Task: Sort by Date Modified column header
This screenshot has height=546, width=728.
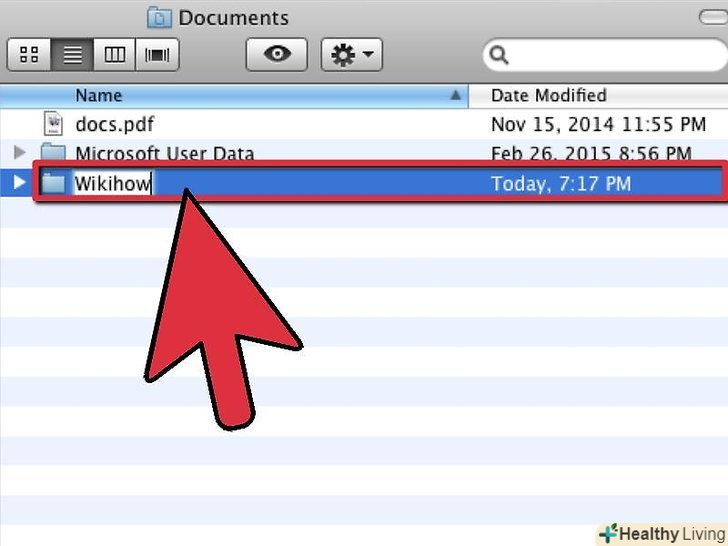Action: click(x=598, y=96)
